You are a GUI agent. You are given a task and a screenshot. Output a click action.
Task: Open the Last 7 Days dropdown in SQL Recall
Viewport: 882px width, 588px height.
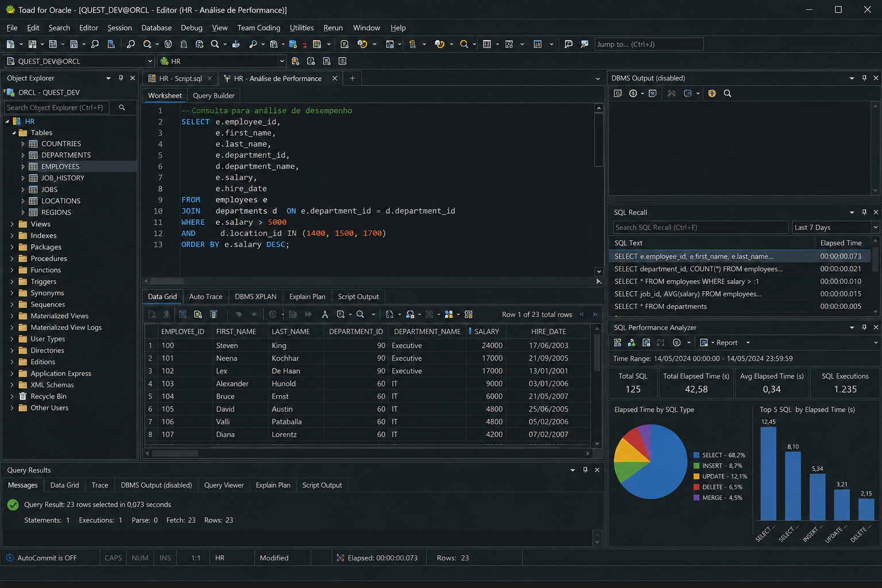click(875, 227)
